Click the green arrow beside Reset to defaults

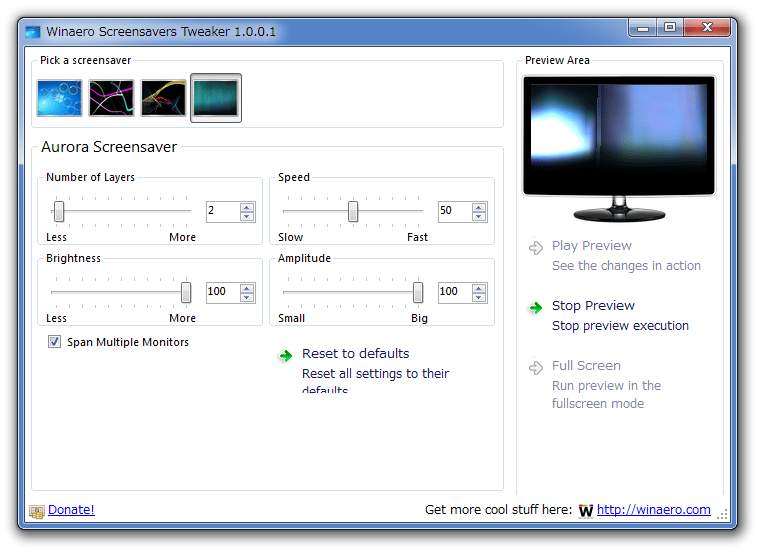pyautogui.click(x=286, y=356)
